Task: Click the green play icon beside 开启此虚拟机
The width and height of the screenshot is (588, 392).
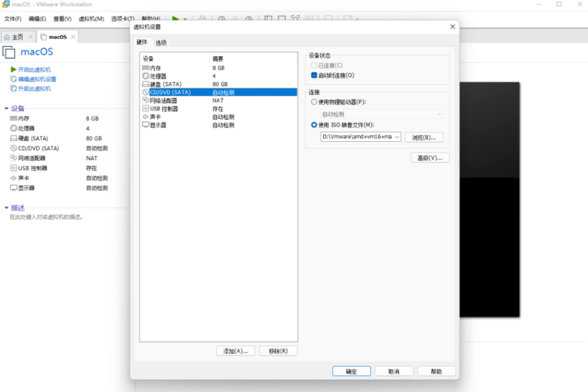Action: (x=14, y=69)
